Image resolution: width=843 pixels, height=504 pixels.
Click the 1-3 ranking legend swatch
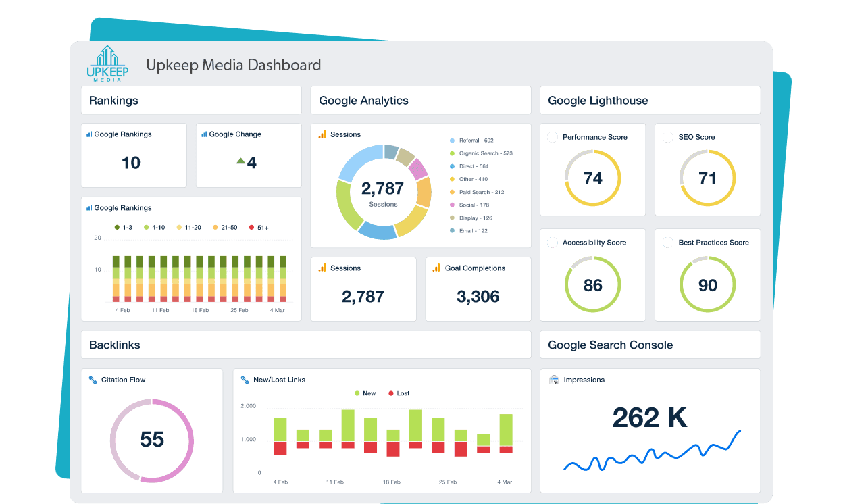pos(117,228)
